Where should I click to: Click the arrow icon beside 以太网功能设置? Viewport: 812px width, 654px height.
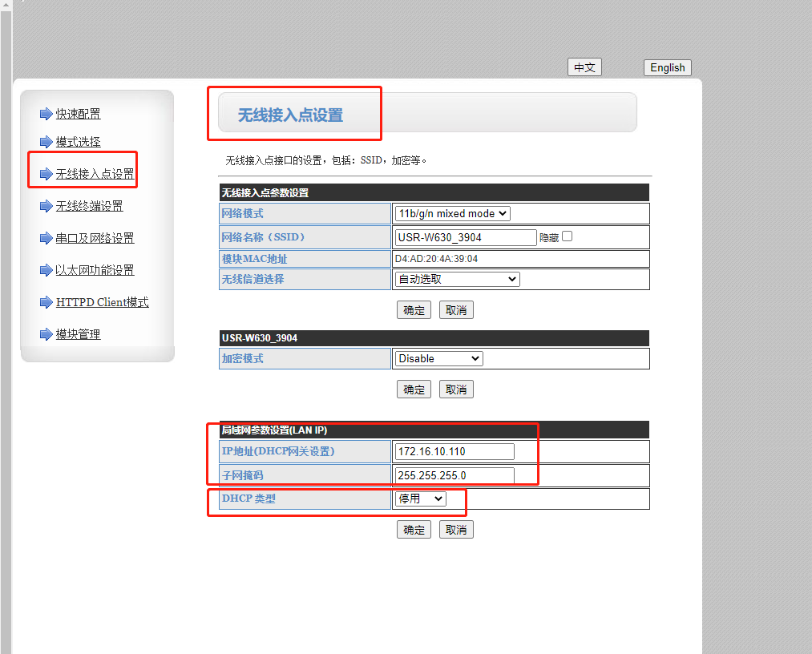46,270
